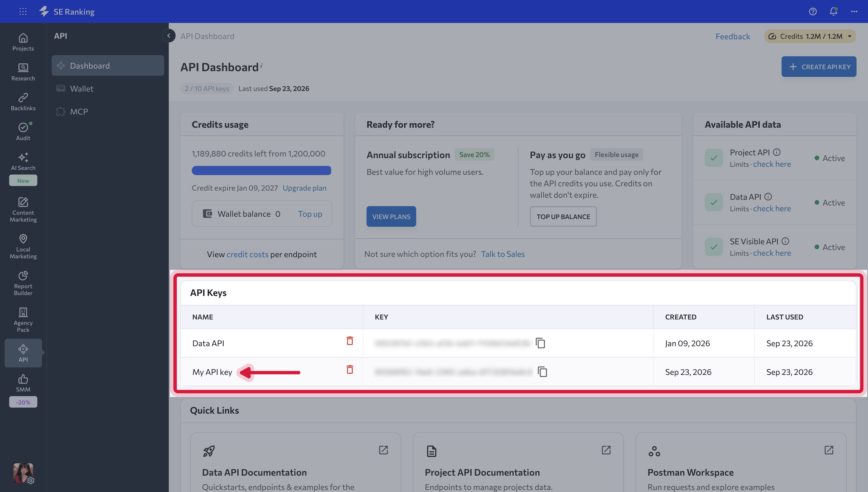Image resolution: width=868 pixels, height=492 pixels.
Task: Open the Backlinks section
Action: pyautogui.click(x=23, y=102)
